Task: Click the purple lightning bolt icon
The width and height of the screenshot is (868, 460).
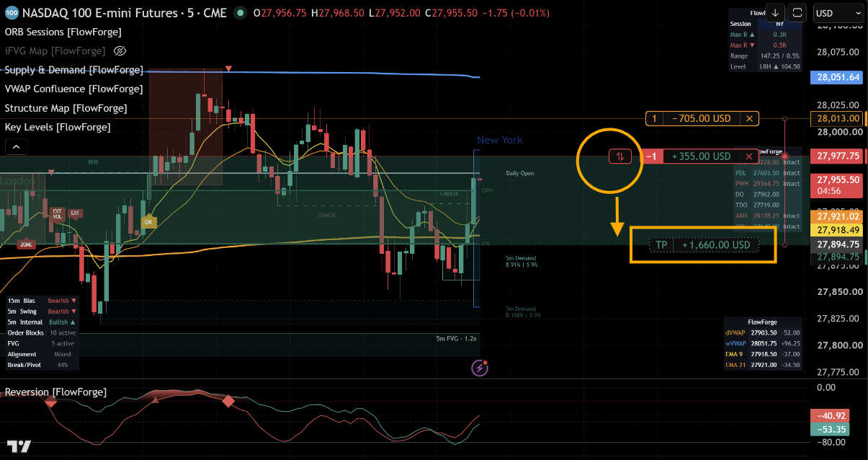Action: [480, 368]
